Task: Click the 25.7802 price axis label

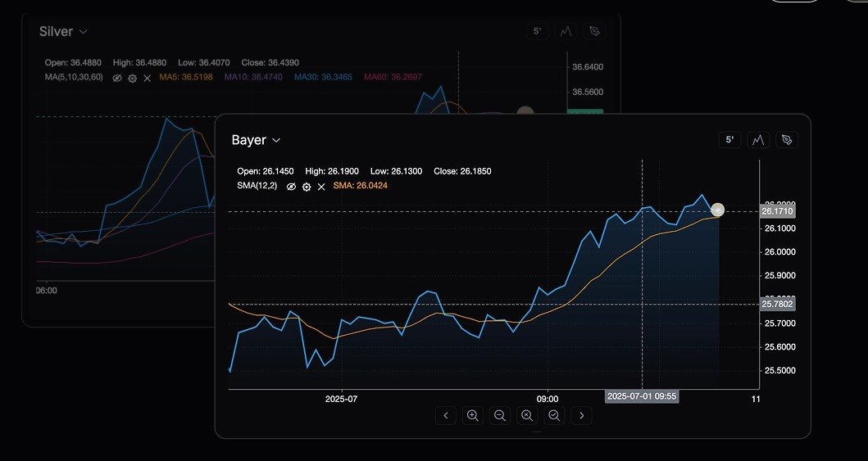Action: coord(777,304)
